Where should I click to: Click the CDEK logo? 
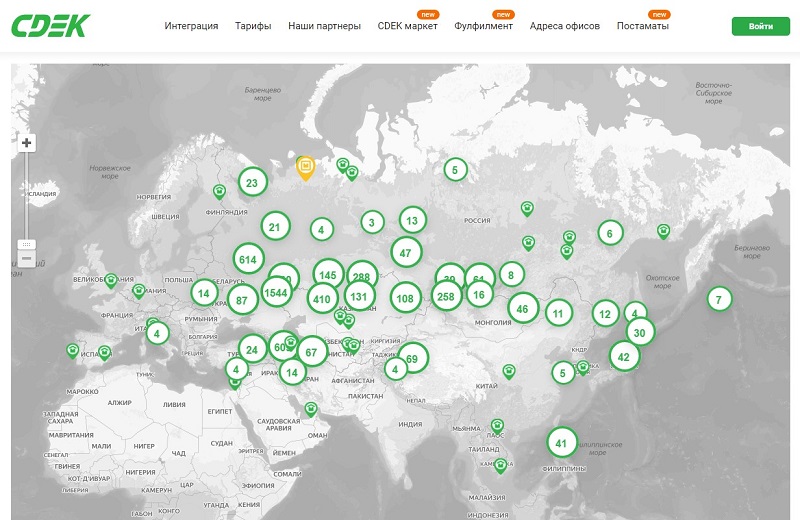[x=51, y=26]
